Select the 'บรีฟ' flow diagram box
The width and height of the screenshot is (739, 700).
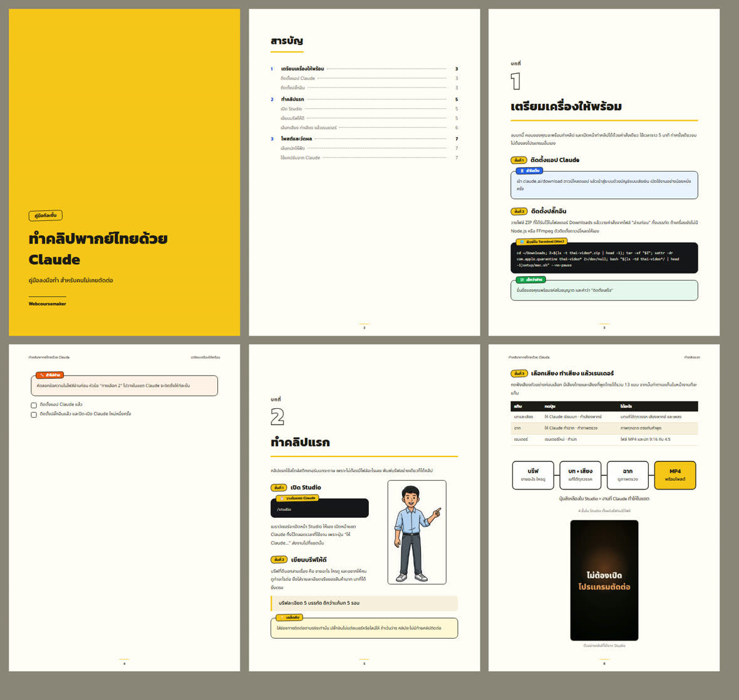533,475
